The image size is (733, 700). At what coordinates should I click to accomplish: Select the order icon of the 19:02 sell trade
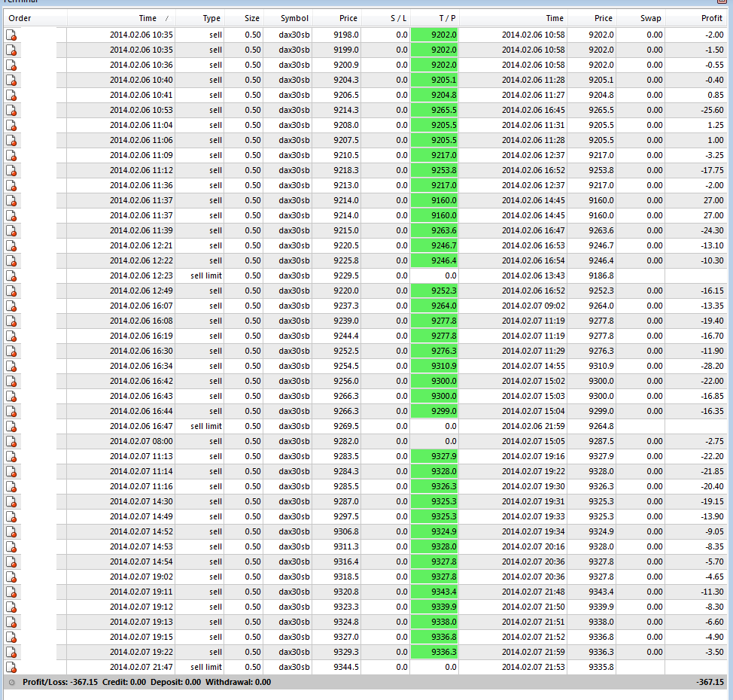tap(11, 577)
